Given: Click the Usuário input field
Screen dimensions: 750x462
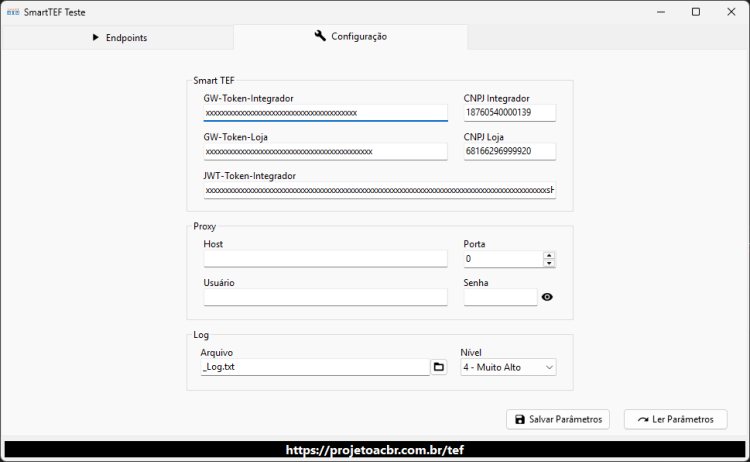Looking at the screenshot, I should (325, 297).
